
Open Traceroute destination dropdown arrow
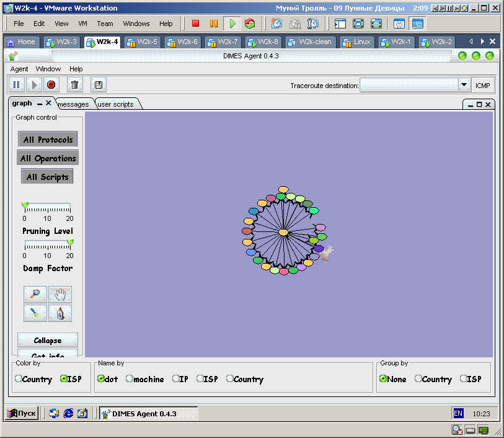(x=464, y=85)
